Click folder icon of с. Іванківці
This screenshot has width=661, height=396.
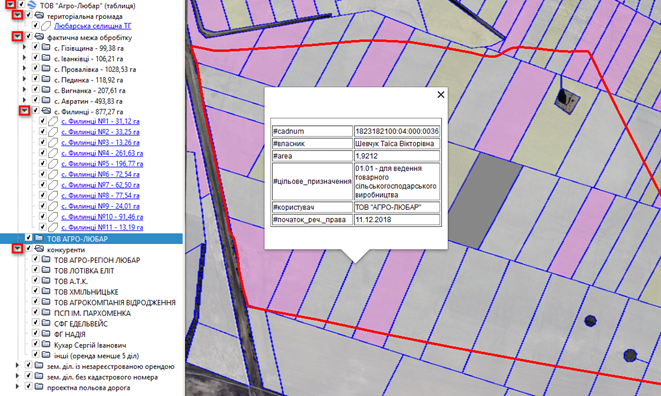click(46, 58)
